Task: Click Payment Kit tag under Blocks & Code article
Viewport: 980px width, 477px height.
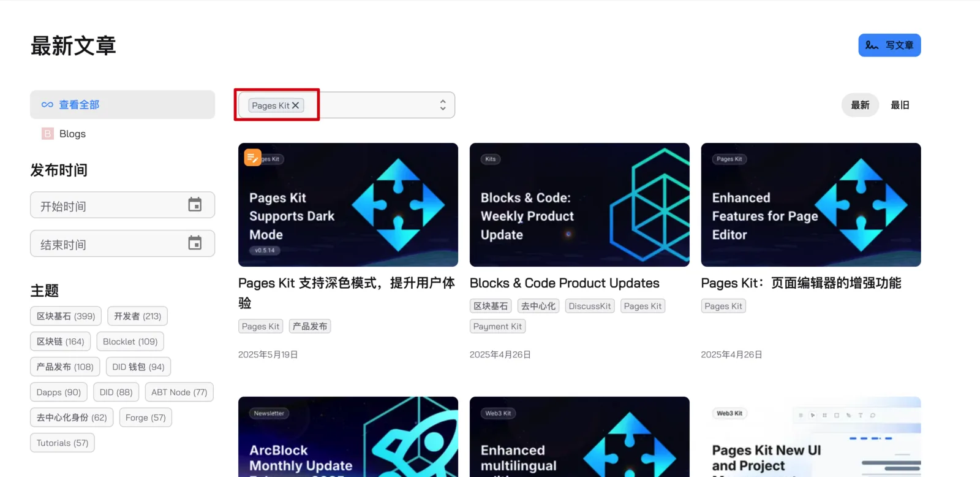Action: (x=497, y=326)
